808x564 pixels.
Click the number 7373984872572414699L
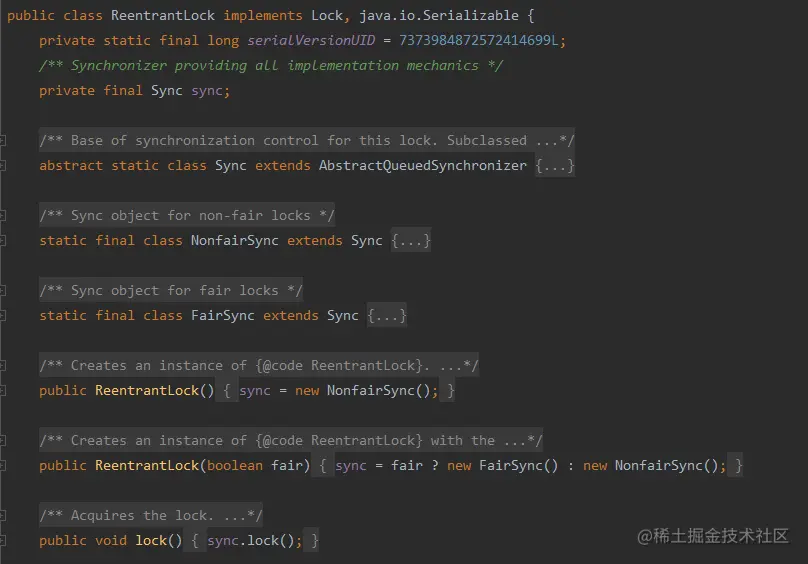[x=479, y=40]
